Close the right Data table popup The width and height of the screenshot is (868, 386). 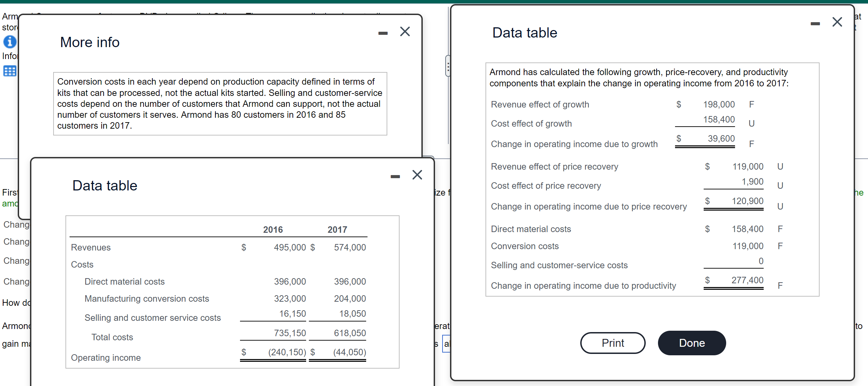coord(838,22)
